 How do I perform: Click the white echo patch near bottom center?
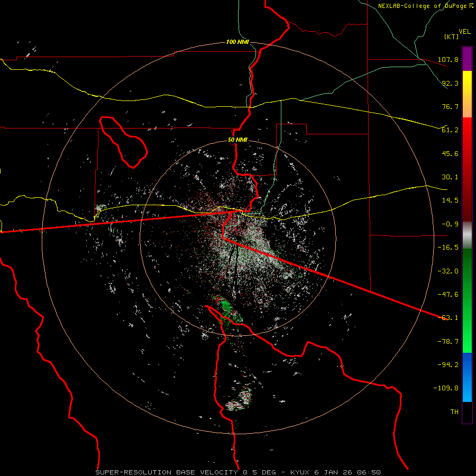click(240, 399)
